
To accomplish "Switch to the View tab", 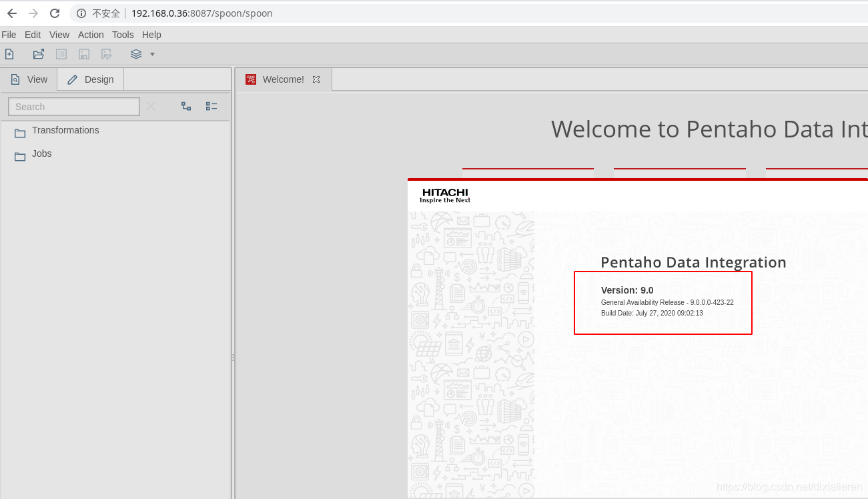I will (x=29, y=79).
